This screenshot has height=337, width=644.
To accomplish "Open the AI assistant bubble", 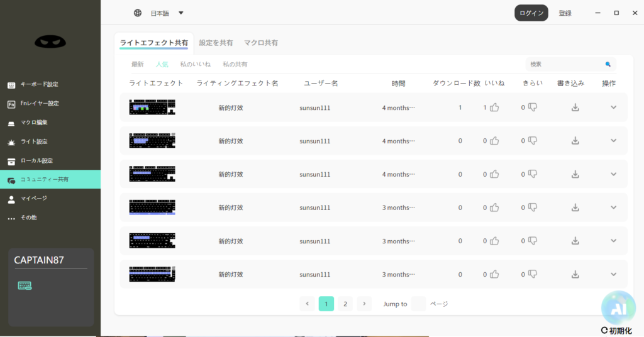I will pyautogui.click(x=618, y=307).
